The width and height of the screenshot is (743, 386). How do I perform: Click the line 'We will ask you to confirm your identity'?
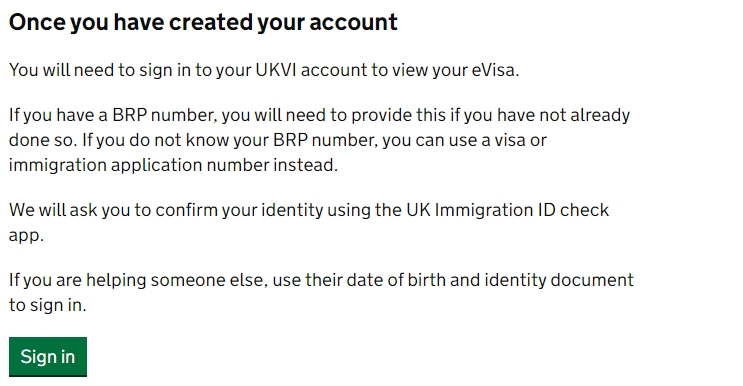pos(309,210)
